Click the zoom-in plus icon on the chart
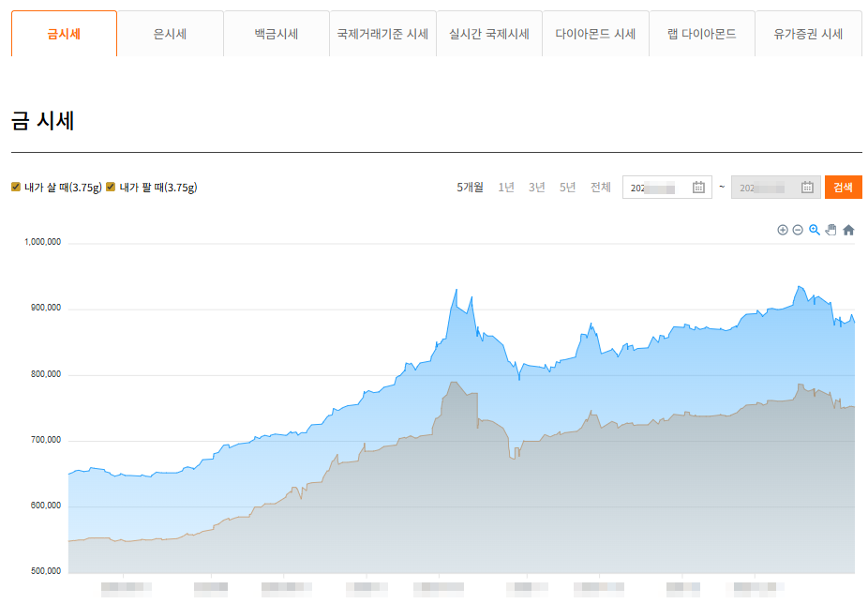This screenshot has height=604, width=868. coord(782,230)
